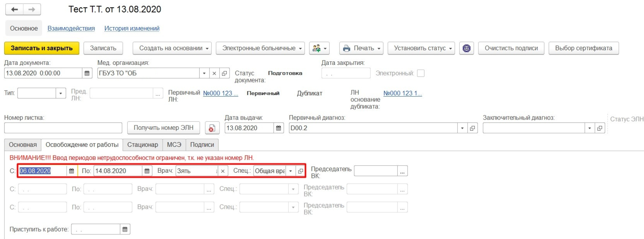
Task: Open calendar picker for Дата выдачи
Action: click(279, 128)
